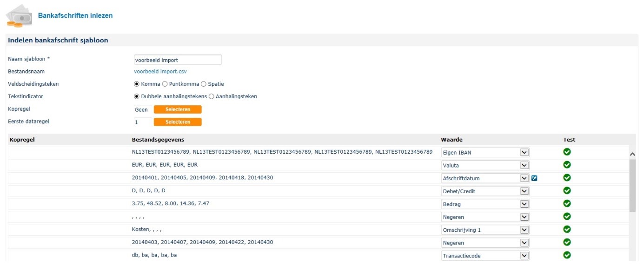
Task: Open the voorbeeld import.csv file link
Action: (x=160, y=72)
